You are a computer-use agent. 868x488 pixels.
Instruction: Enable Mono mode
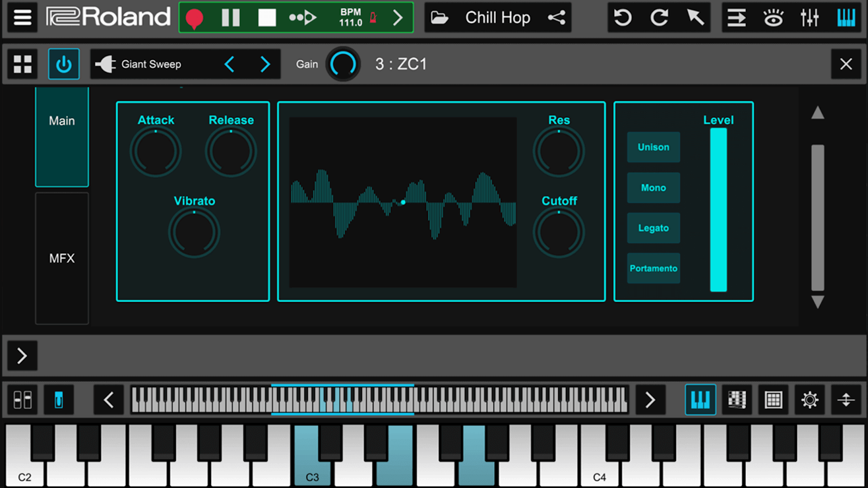coord(653,187)
